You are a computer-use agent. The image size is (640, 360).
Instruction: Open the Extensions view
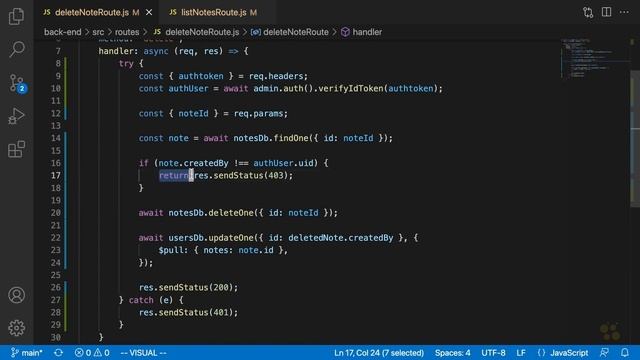(16, 149)
